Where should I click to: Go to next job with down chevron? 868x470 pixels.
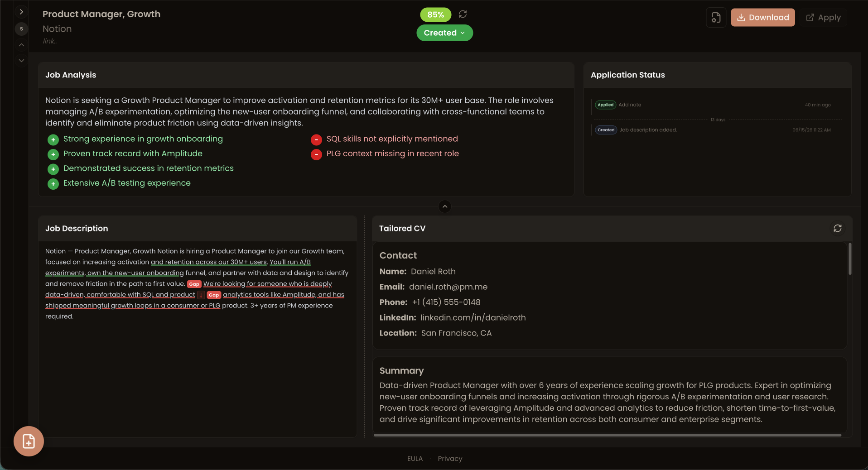pyautogui.click(x=21, y=60)
